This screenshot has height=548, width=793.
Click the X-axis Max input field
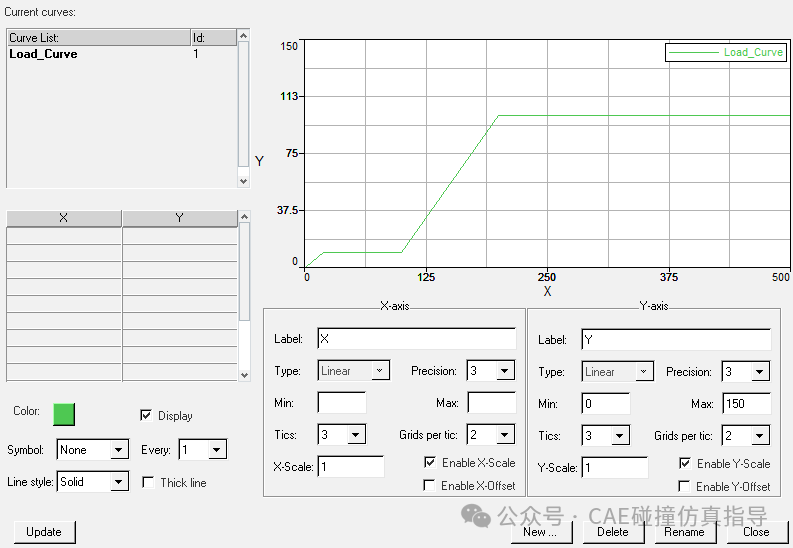[492, 403]
